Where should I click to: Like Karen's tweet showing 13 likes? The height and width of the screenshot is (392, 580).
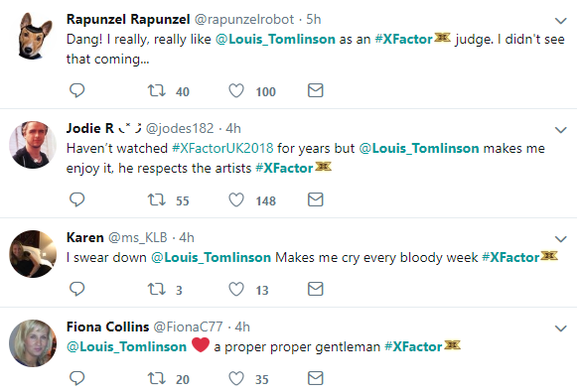pos(236,289)
